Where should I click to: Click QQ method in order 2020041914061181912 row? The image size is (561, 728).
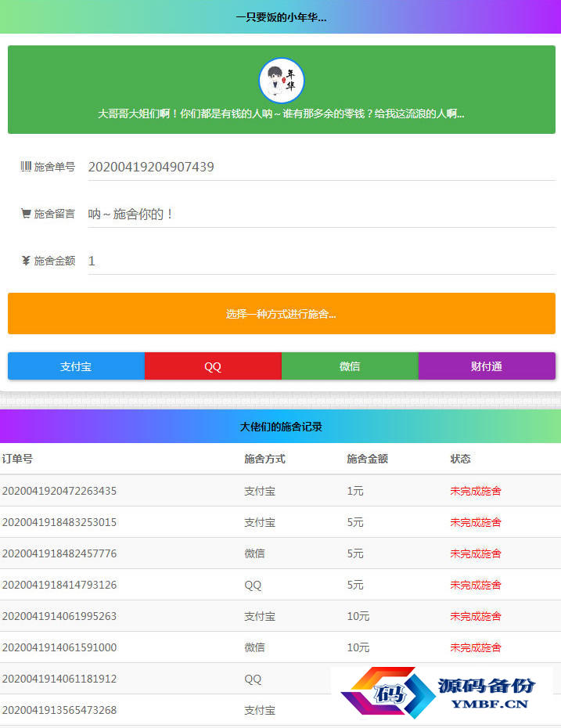(x=253, y=679)
